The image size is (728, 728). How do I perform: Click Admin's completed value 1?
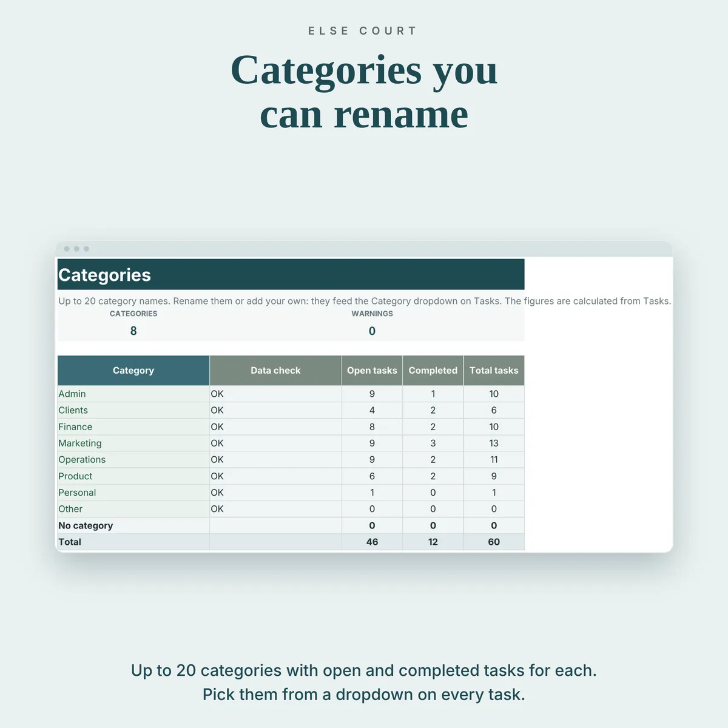[433, 394]
